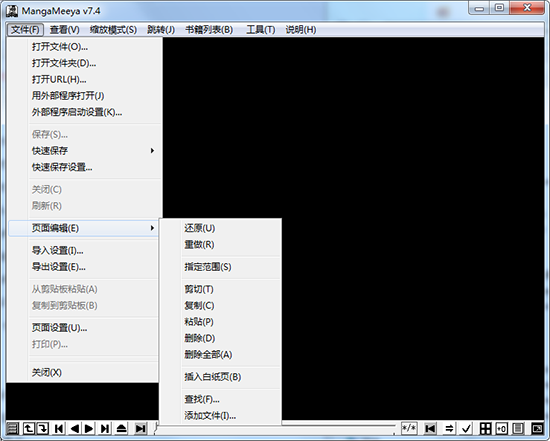The width and height of the screenshot is (550, 441).
Task: Go to previous page triangle icon
Action: point(74,428)
